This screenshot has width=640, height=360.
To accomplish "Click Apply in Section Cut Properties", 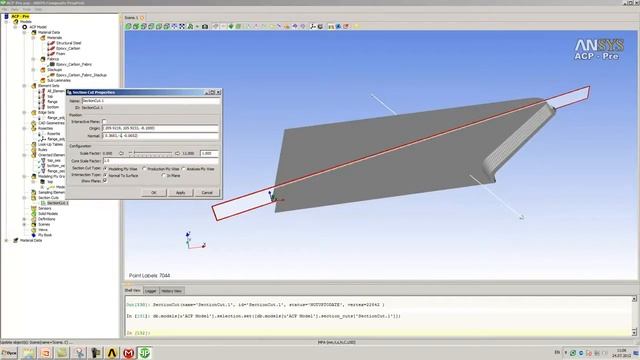I will pyautogui.click(x=180, y=192).
